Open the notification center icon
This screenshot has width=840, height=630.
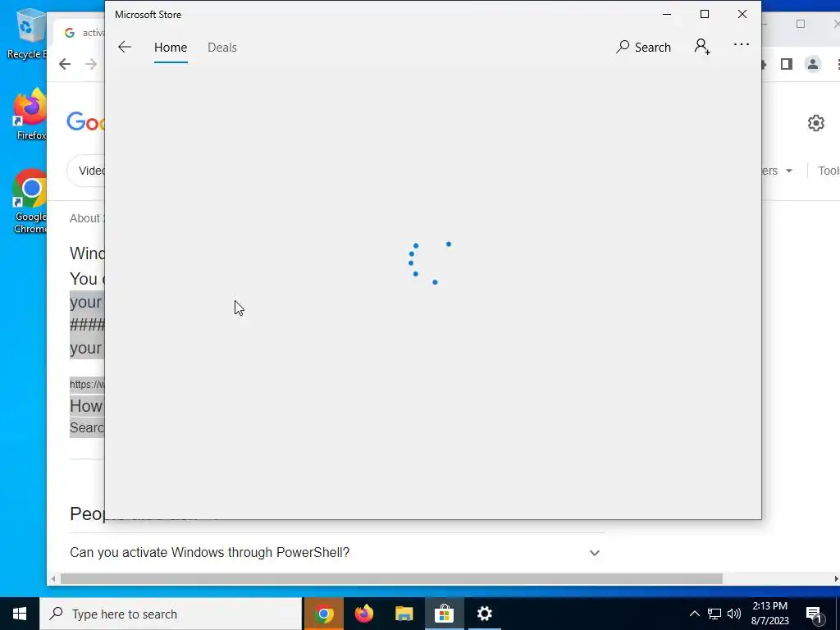pos(814,614)
